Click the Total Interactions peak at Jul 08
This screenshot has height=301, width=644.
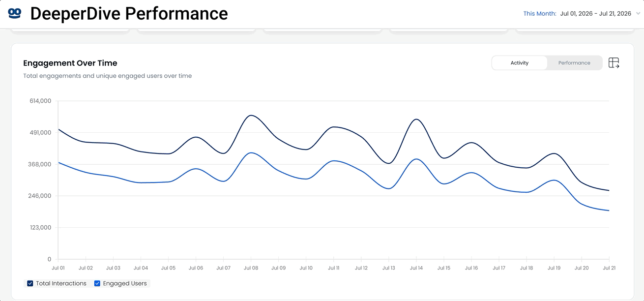coord(251,116)
